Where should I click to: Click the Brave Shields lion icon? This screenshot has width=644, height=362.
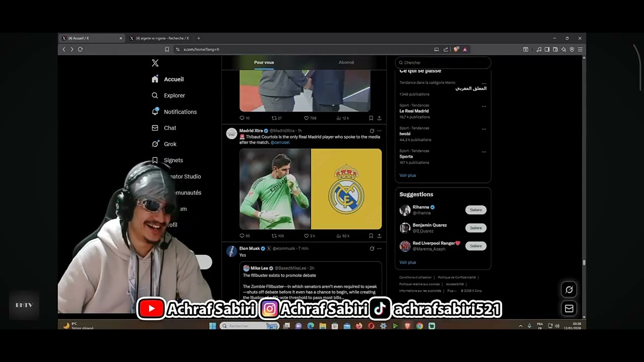(456, 49)
